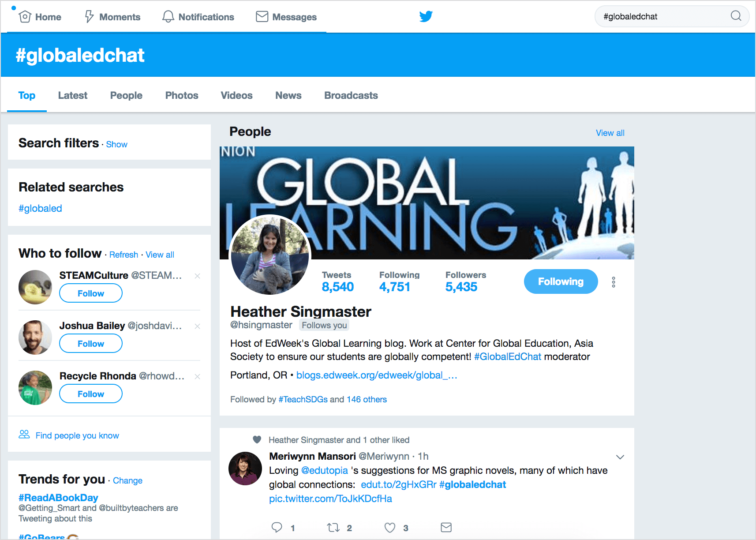
Task: Open Moments lightning bolt icon
Action: tap(89, 17)
